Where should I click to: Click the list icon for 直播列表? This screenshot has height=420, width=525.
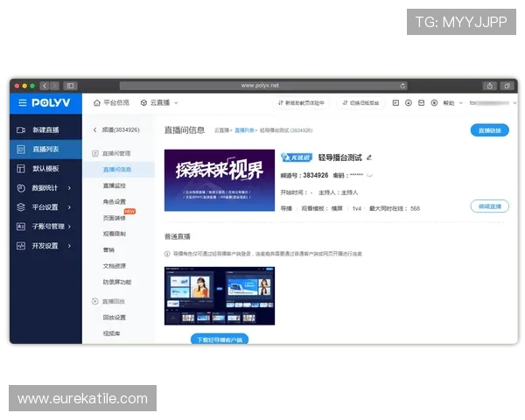click(x=21, y=149)
